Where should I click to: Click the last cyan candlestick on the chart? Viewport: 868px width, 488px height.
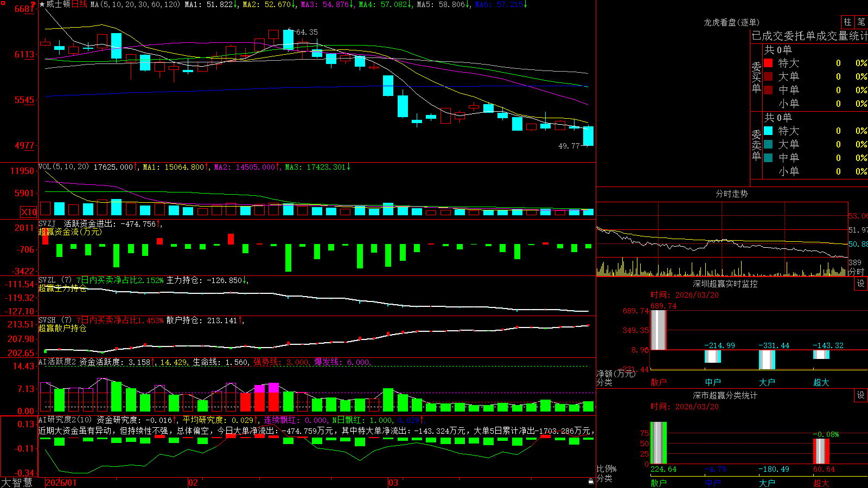[x=588, y=136]
